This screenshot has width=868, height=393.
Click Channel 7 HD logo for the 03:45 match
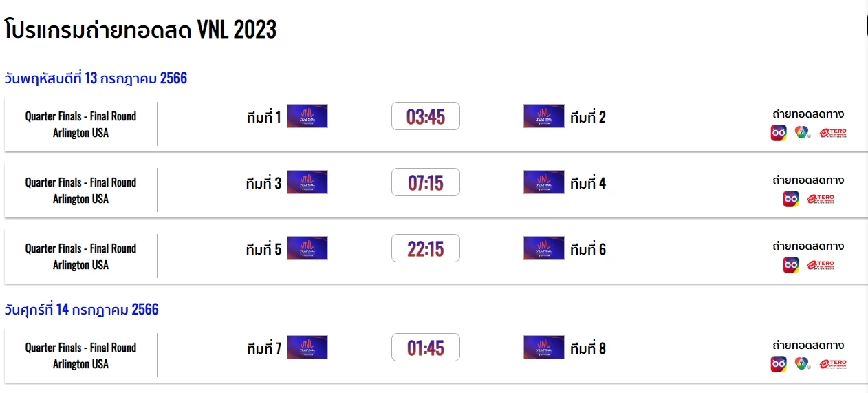801,133
